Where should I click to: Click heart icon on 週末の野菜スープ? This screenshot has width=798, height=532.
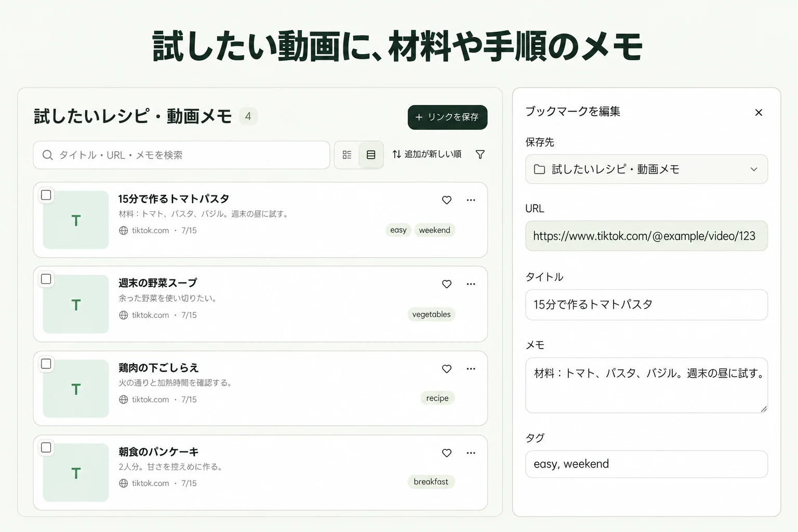(447, 284)
